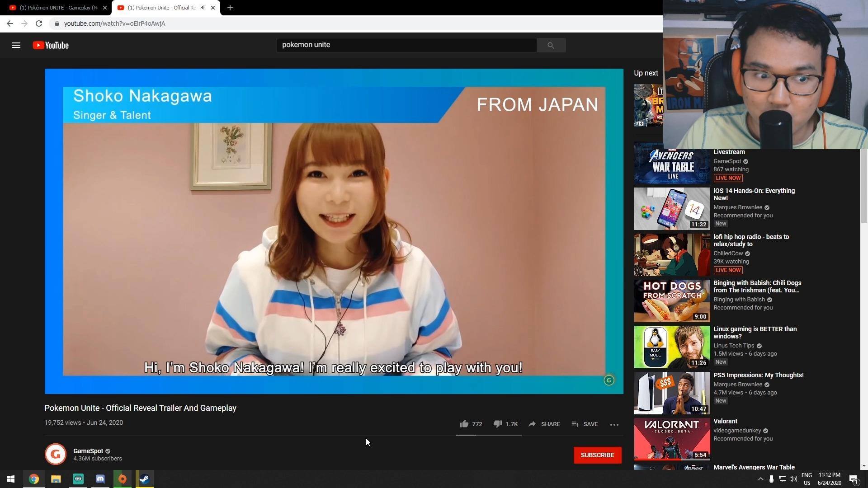The image size is (868, 488).
Task: Click the Up next heading
Action: coord(646,73)
